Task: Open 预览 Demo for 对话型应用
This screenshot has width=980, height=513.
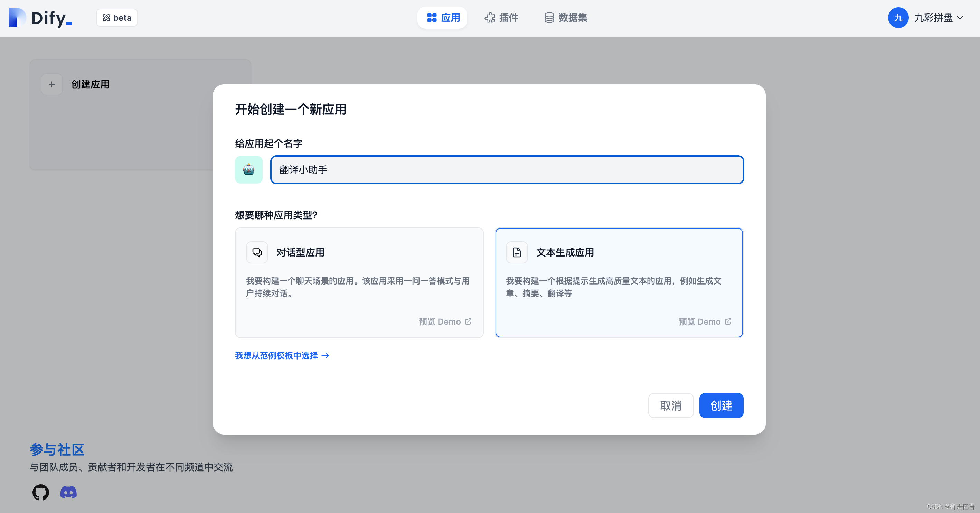Action: click(445, 321)
